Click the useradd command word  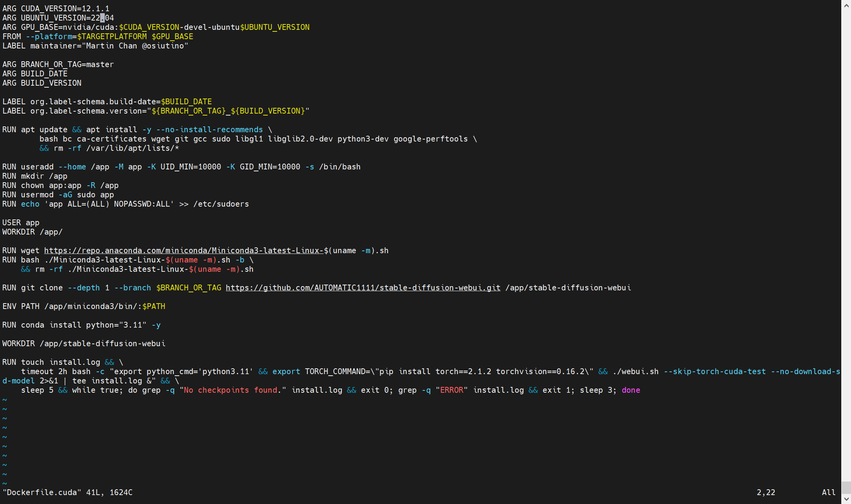pos(37,167)
